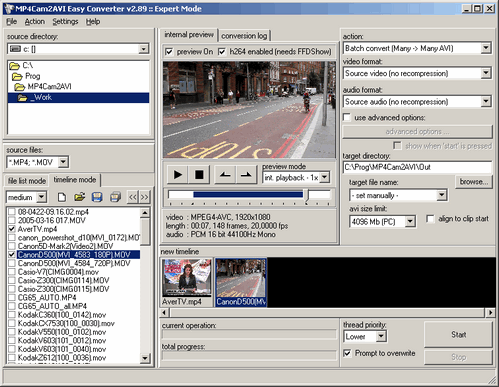Viewport: 499px width, 387px height.
Task: Open timeline with the folder icon
Action: (79, 197)
